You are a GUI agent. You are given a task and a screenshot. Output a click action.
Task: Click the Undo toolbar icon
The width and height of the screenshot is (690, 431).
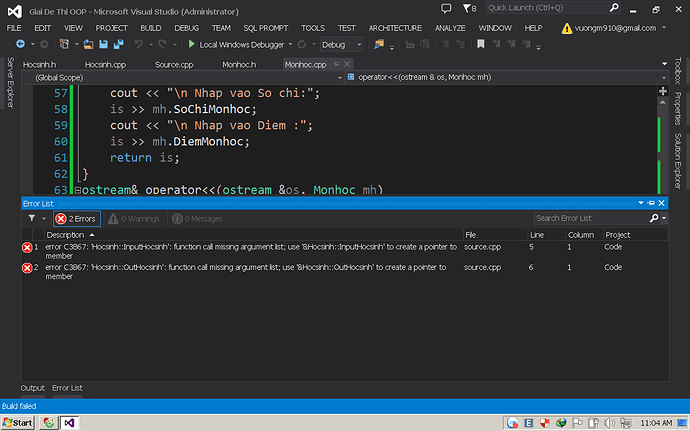pos(139,45)
